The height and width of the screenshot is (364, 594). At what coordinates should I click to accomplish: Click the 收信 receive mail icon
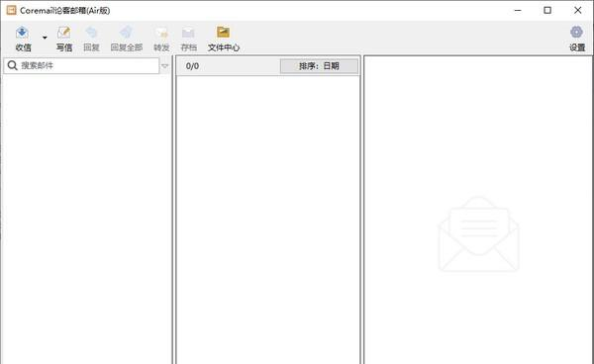(23, 33)
